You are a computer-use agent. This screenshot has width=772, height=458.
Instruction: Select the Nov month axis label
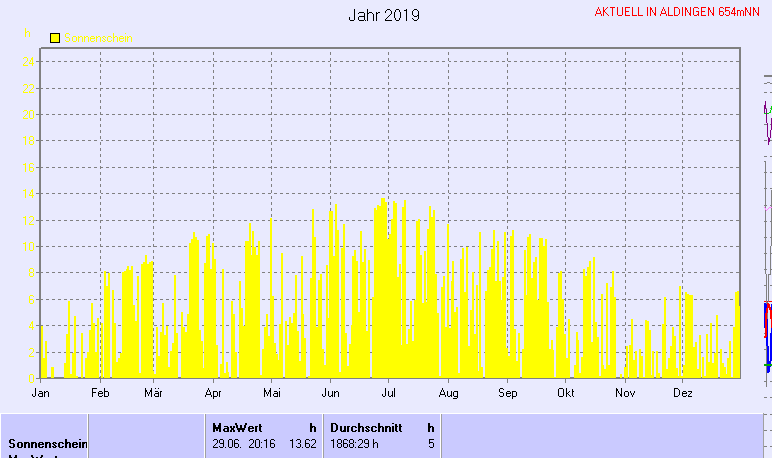(624, 394)
